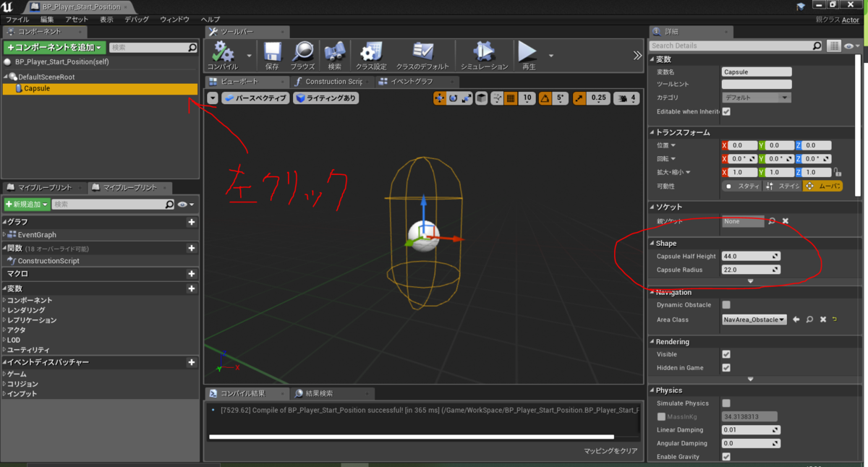The height and width of the screenshot is (467, 868).
Task: Add new function with plus icon
Action: 192,248
